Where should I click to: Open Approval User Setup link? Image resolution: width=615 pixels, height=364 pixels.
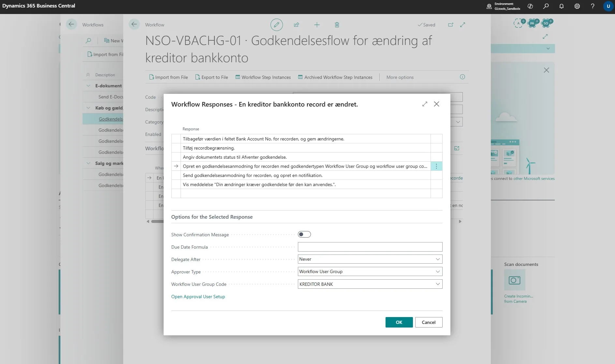coord(198,297)
